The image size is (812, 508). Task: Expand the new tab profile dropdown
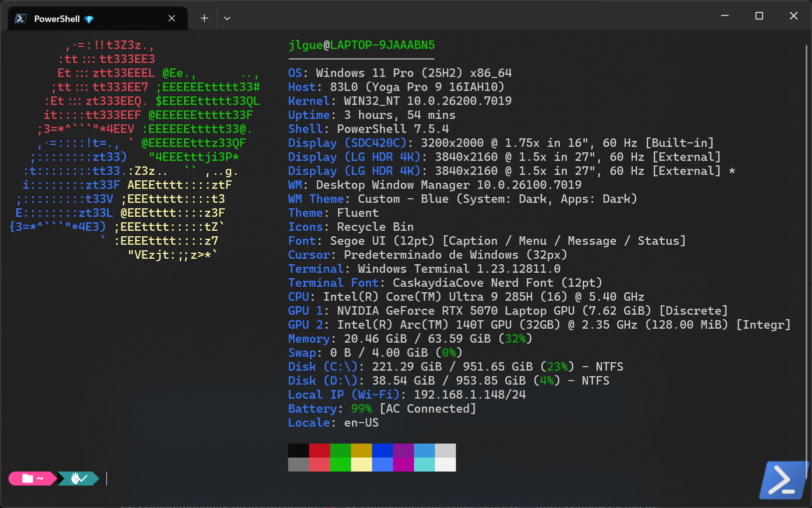pyautogui.click(x=227, y=18)
